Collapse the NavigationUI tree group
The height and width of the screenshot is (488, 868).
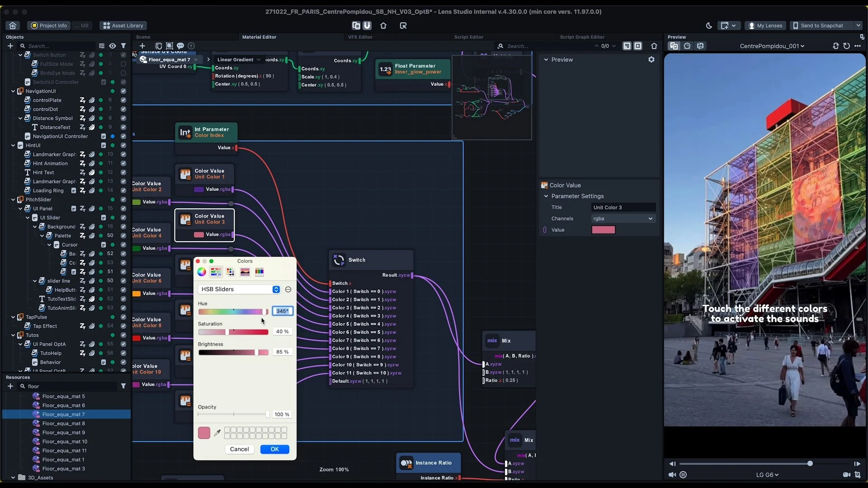(x=13, y=91)
